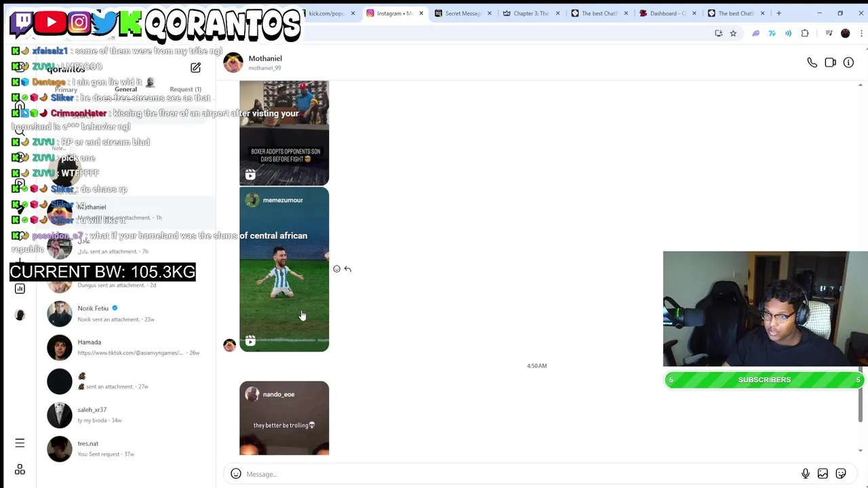Image resolution: width=868 pixels, height=488 pixels.
Task: Close the kick.com browser tab
Action: 353,13
